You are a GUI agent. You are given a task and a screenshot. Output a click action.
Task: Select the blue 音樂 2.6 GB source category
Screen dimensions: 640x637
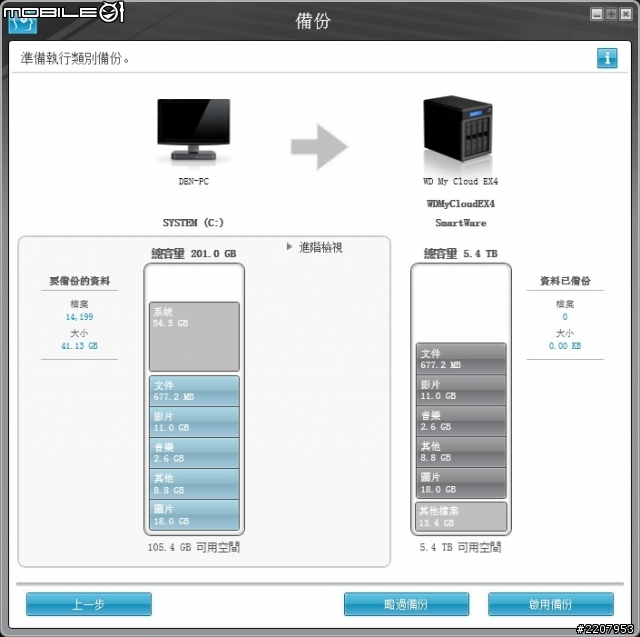click(194, 453)
